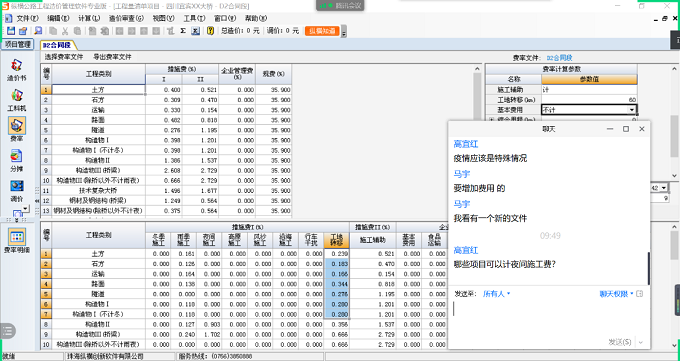680x361 pixels.
Task: Open the 视图(V) menu
Action: point(163,18)
